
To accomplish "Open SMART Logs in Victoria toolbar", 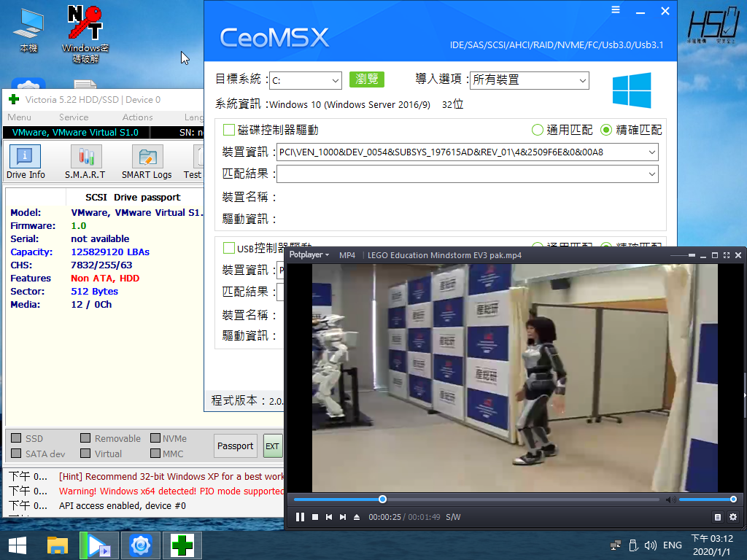I will [147, 163].
